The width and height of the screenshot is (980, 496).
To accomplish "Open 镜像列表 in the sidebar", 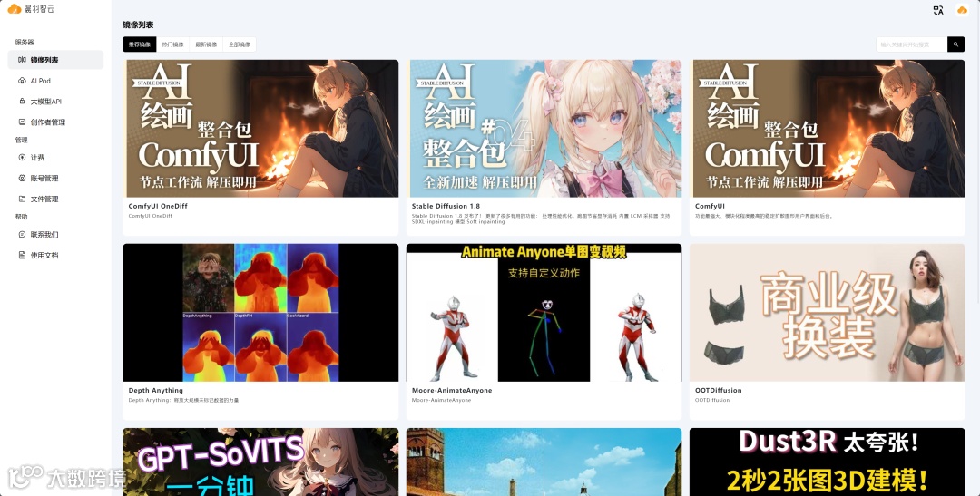I will point(55,60).
